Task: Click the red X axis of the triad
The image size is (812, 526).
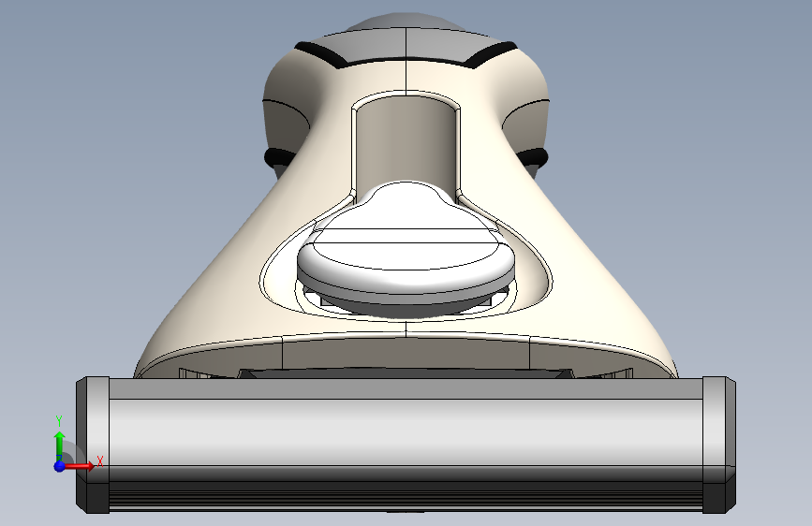Action: 80,466
